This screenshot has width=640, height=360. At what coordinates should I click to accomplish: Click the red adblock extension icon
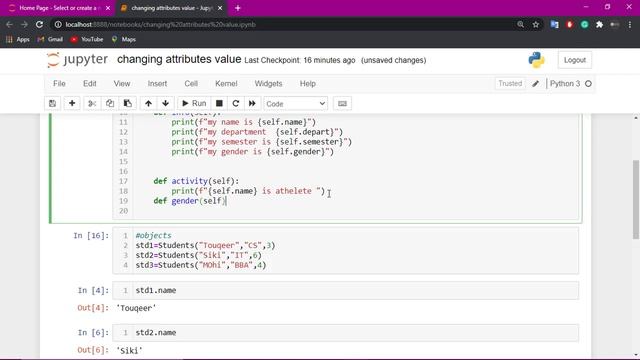(x=569, y=24)
